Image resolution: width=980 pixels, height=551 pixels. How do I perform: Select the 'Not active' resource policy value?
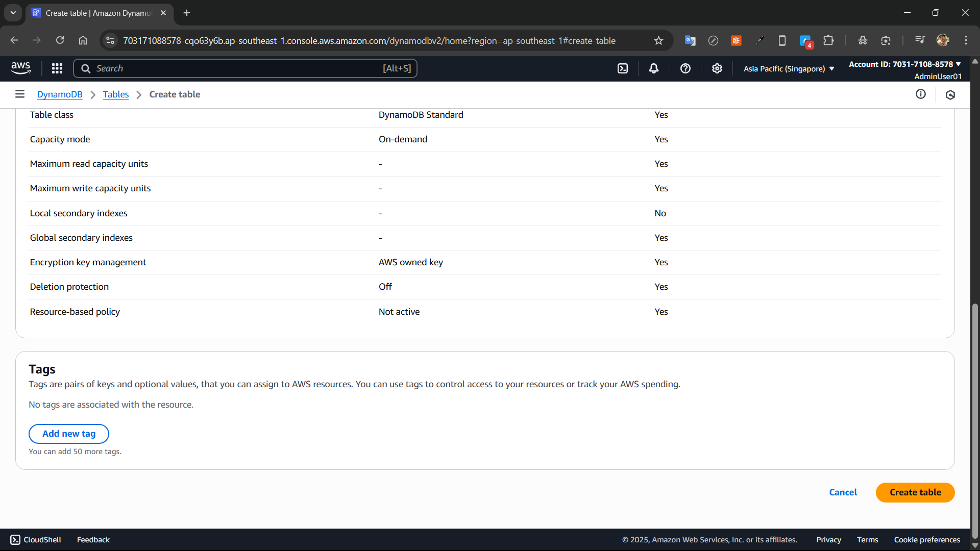(399, 312)
